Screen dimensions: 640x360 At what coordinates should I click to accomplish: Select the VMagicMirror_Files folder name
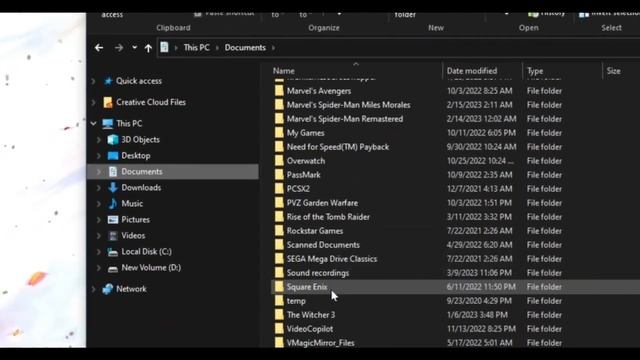(320, 343)
